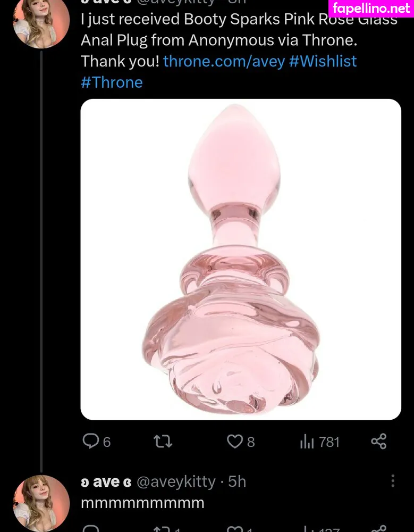Like the post showing 8 likes

pyautogui.click(x=234, y=441)
